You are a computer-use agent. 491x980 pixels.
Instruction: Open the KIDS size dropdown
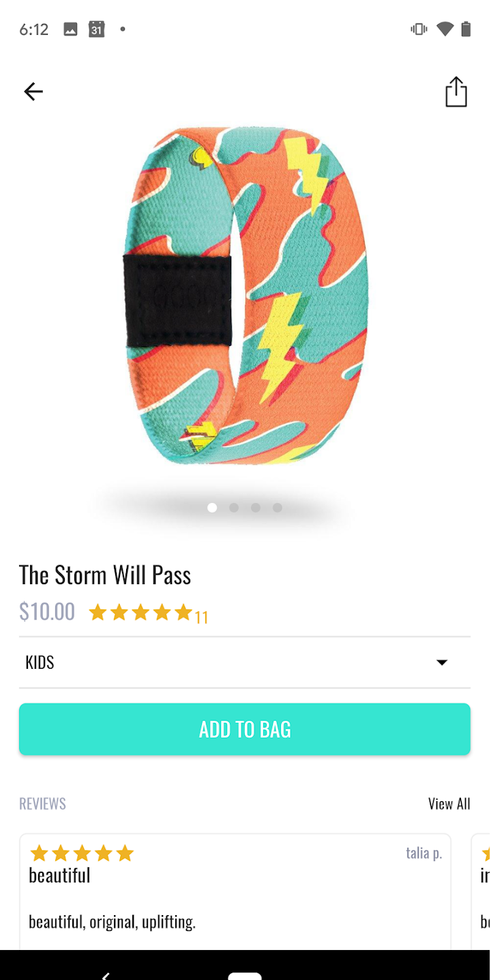click(x=245, y=663)
